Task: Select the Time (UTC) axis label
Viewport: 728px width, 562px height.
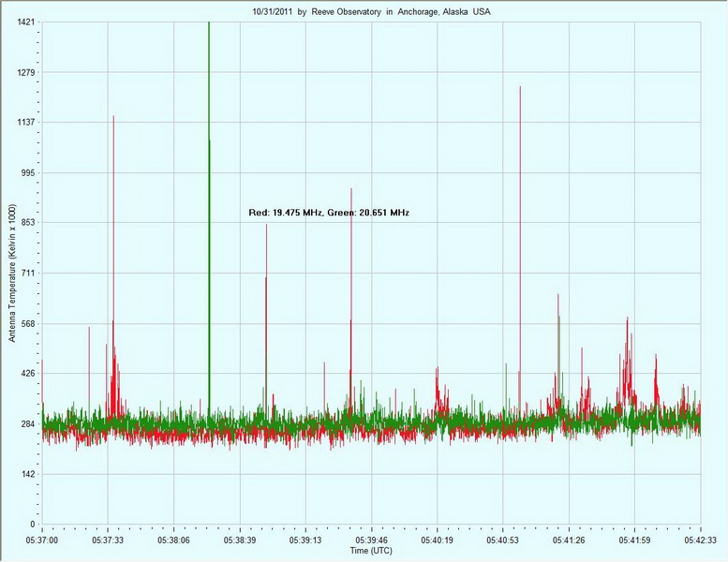Action: click(371, 551)
